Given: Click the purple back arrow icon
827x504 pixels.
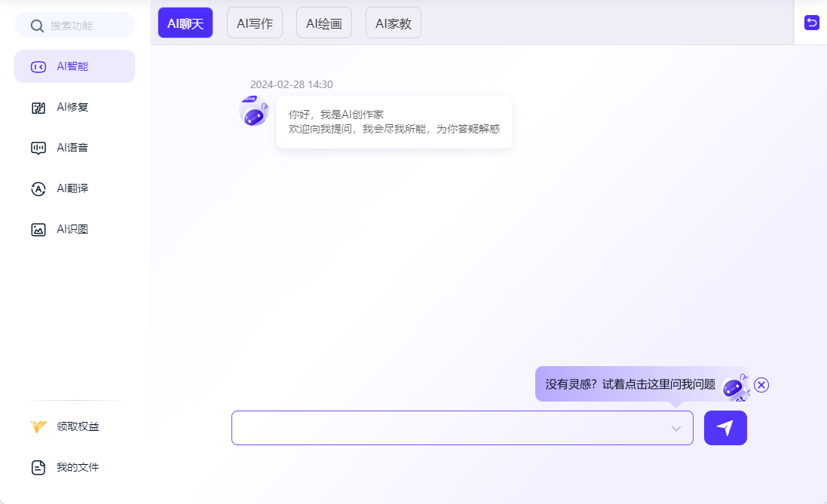Looking at the screenshot, I should pyautogui.click(x=811, y=23).
